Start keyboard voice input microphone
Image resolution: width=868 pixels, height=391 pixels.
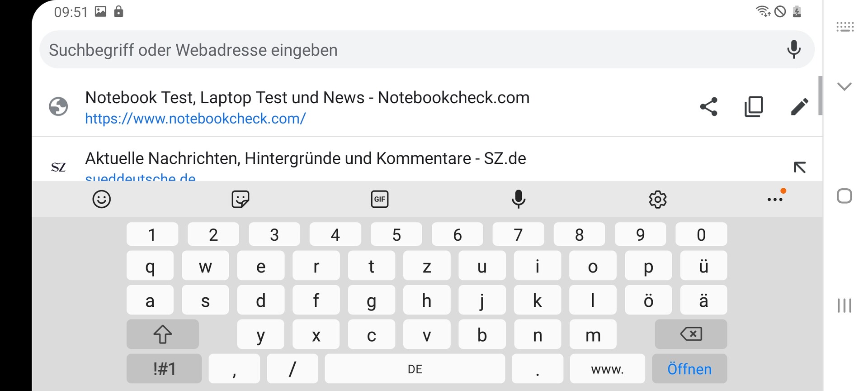pyautogui.click(x=518, y=199)
